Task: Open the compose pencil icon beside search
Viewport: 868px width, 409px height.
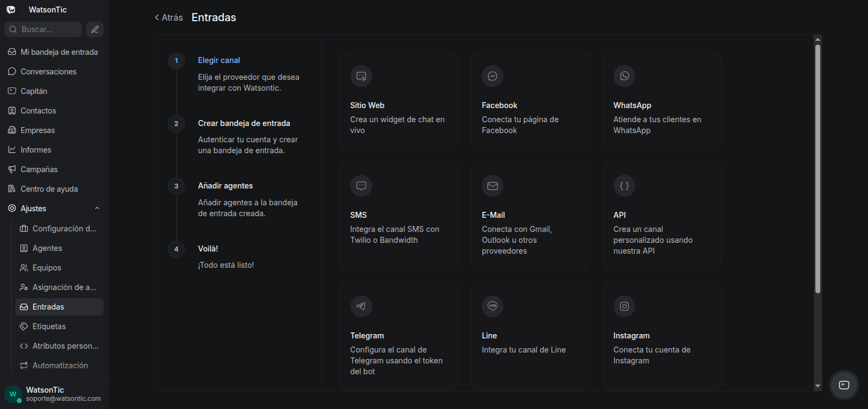Action: click(x=95, y=29)
